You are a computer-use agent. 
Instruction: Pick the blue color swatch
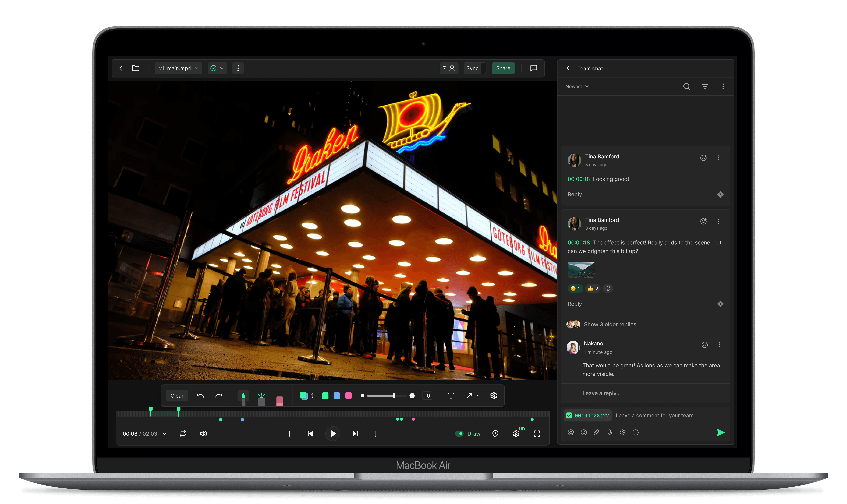pos(337,396)
